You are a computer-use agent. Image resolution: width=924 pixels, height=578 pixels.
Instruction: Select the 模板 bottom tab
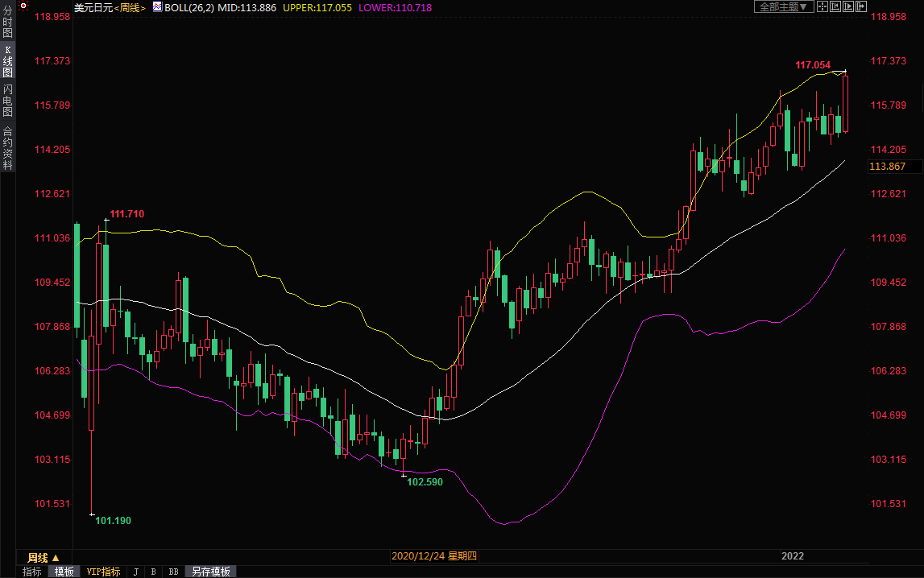64,572
